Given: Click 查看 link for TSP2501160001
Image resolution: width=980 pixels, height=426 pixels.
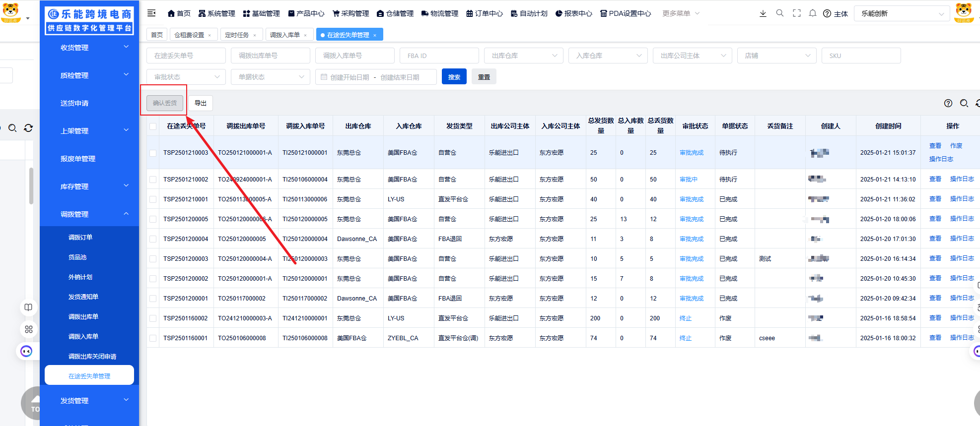Looking at the screenshot, I should point(935,338).
